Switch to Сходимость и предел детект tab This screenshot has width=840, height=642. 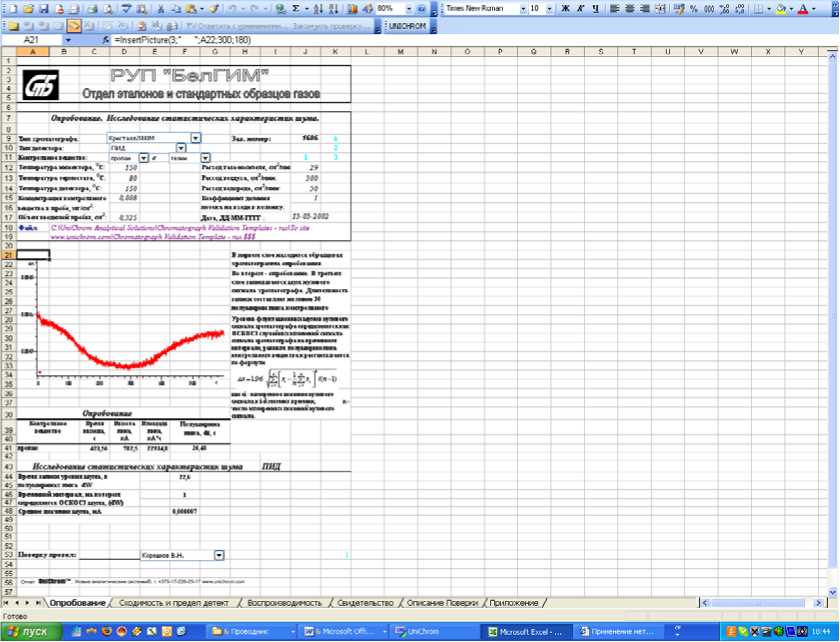tap(174, 603)
